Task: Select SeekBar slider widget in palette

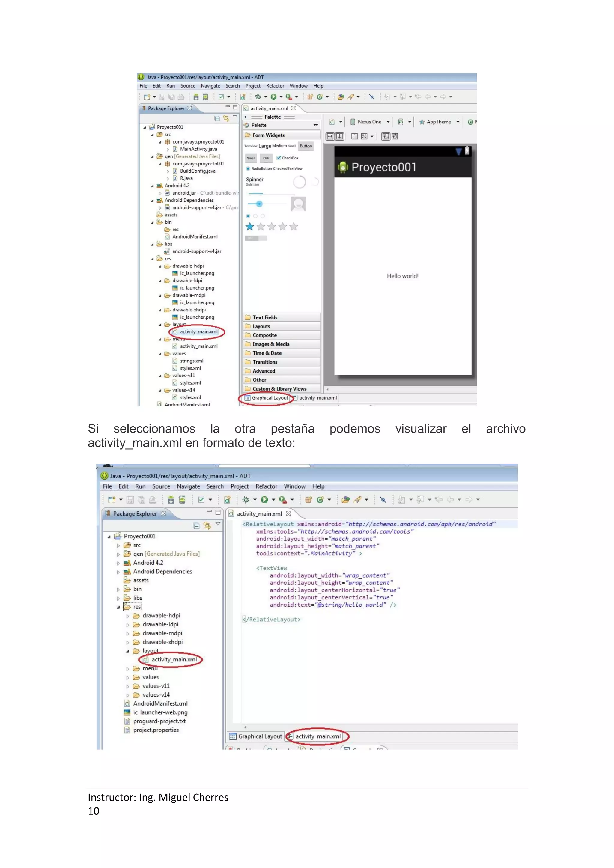Action: click(x=267, y=204)
